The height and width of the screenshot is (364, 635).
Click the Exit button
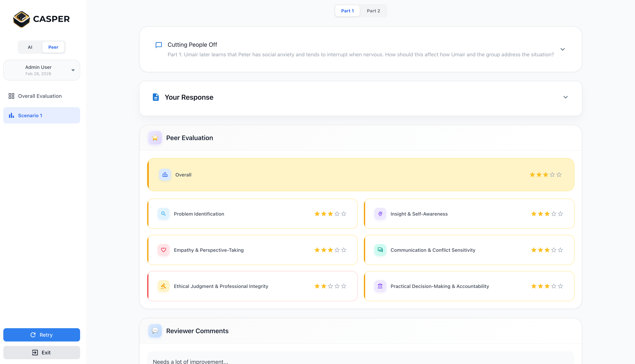[42, 353]
